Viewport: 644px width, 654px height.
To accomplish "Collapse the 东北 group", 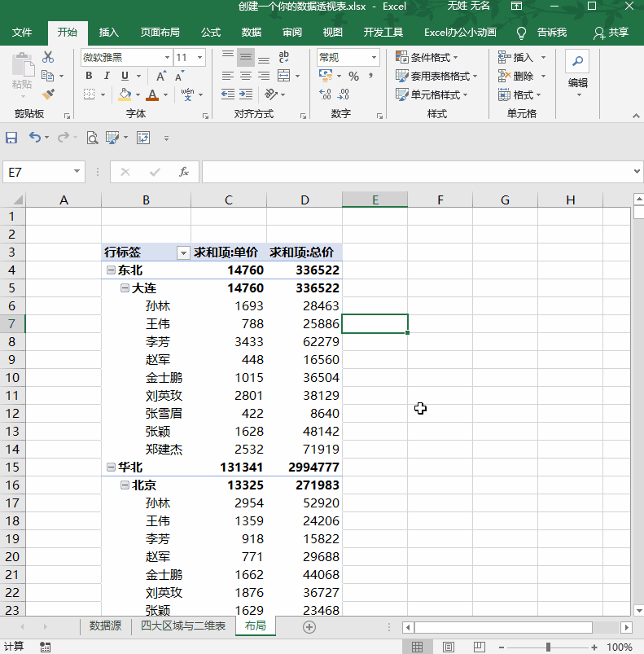I will (x=111, y=270).
